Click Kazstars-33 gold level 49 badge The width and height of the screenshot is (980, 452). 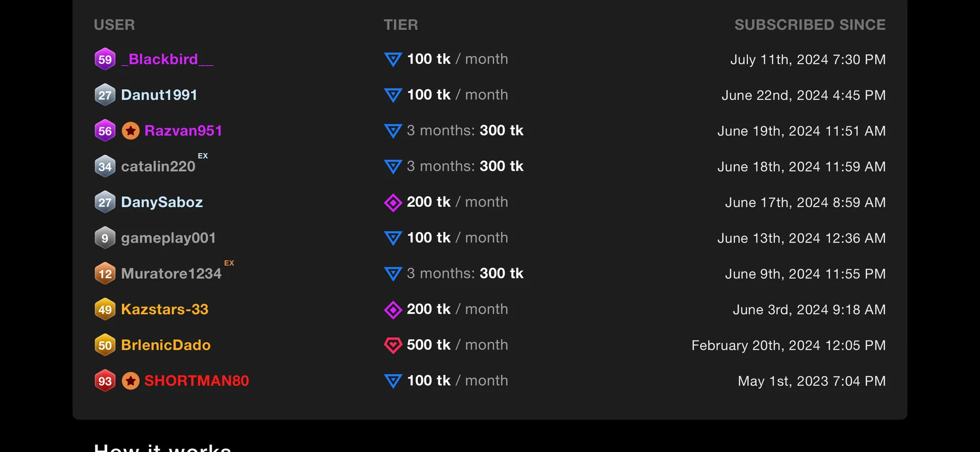point(105,310)
